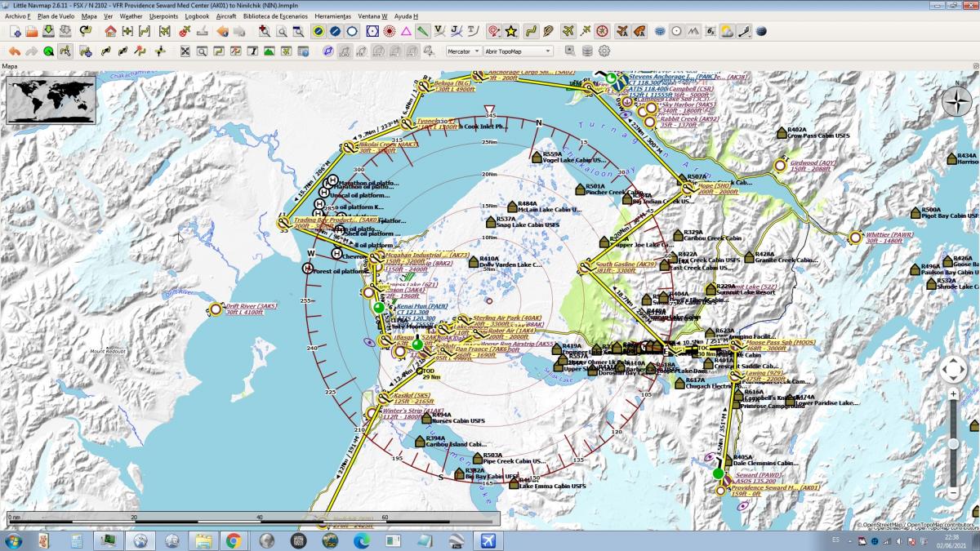Click the Mapa dock title bar
Viewport: 980px width, 551px height.
point(490,66)
